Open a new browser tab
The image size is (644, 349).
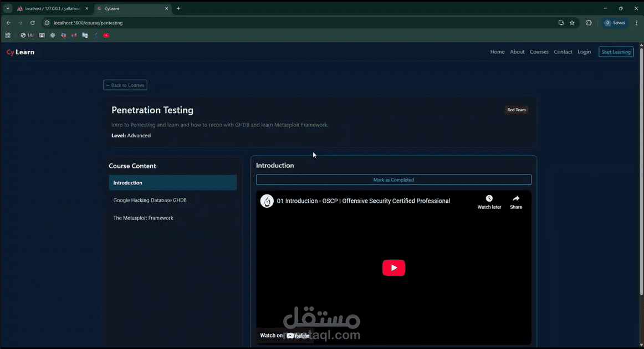click(178, 8)
